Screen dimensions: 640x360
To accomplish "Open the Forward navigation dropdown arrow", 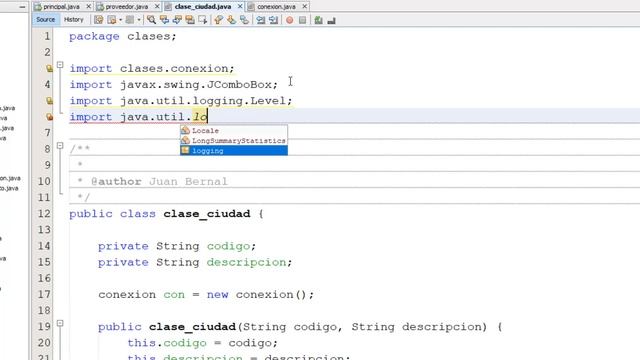I will [139, 20].
